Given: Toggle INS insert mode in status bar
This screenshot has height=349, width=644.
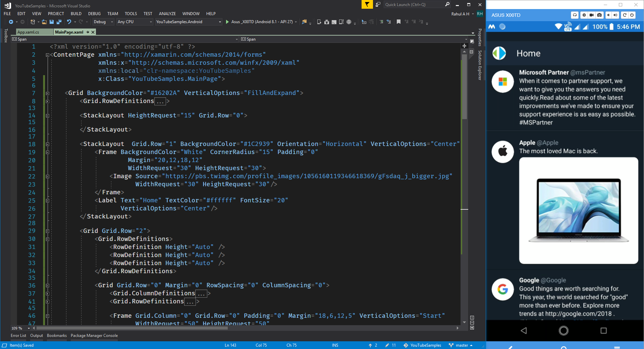Looking at the screenshot, I should [x=335, y=345].
